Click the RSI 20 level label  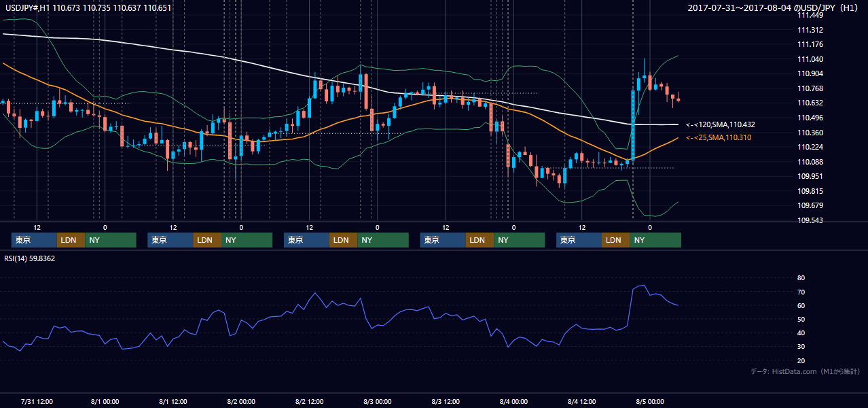[x=801, y=360]
